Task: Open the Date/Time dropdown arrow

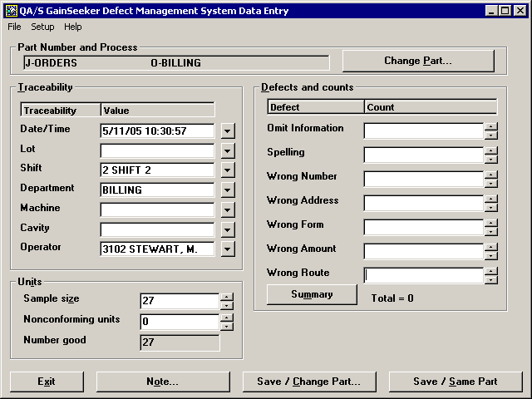Action: [x=228, y=131]
